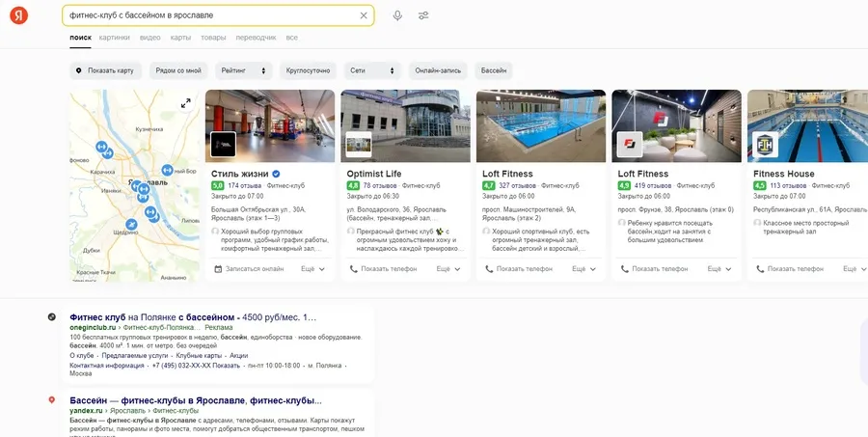Click the Fitness House logo badge
Screen dimensions: 868x437
766,145
